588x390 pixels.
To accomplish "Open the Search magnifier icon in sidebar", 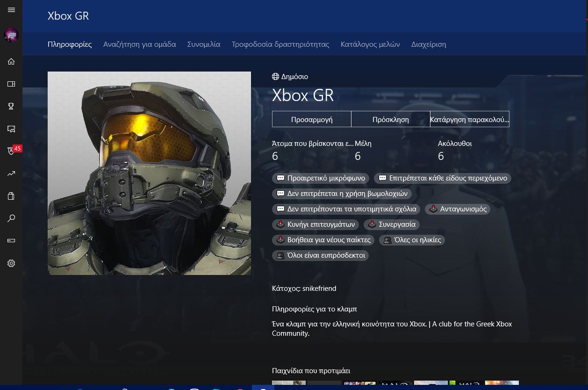I will [x=11, y=218].
